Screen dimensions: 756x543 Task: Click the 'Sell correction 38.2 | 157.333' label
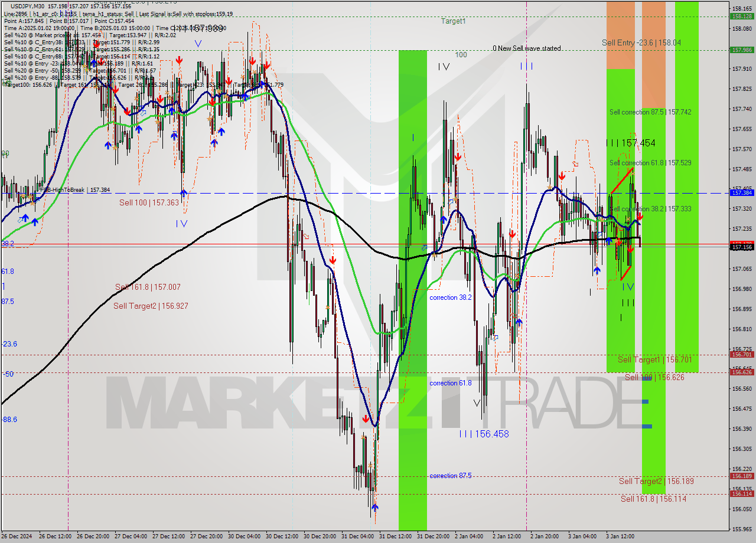650,208
